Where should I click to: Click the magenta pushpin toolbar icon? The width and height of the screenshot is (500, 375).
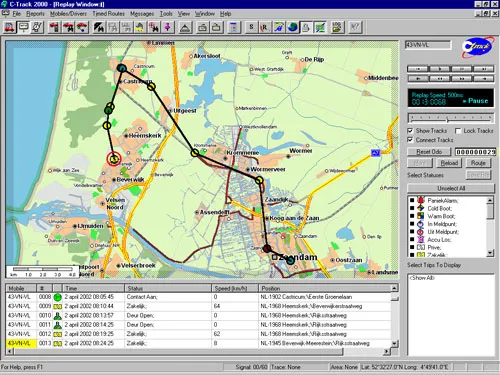pyautogui.click(x=168, y=27)
